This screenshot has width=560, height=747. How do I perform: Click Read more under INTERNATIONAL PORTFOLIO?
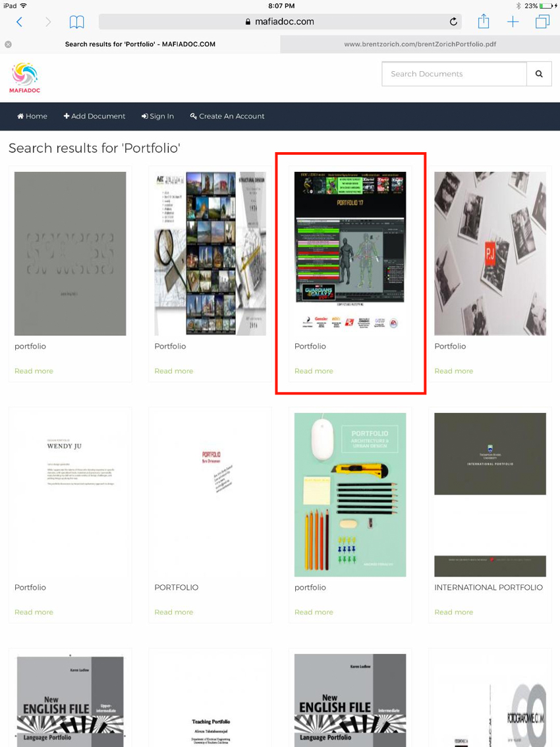[454, 612]
